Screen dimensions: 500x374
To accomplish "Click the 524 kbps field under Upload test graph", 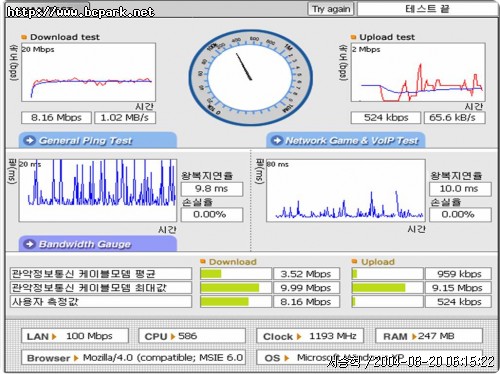I will (386, 118).
